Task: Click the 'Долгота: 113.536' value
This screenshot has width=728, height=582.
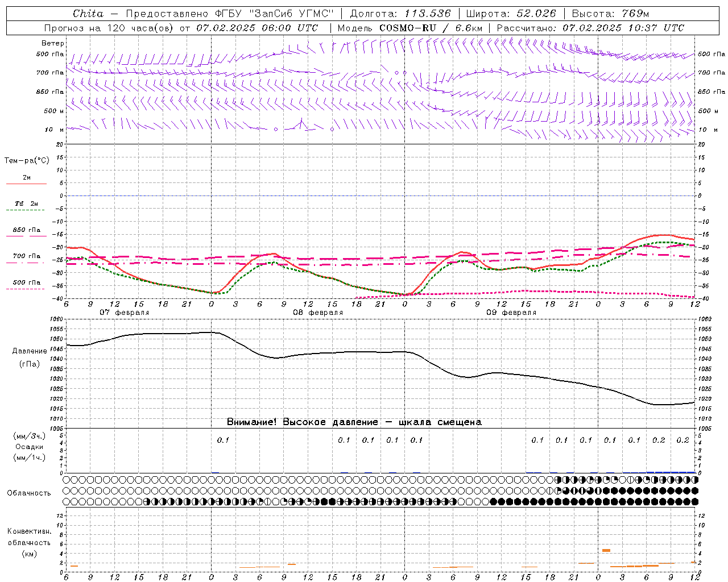Action: click(400, 14)
